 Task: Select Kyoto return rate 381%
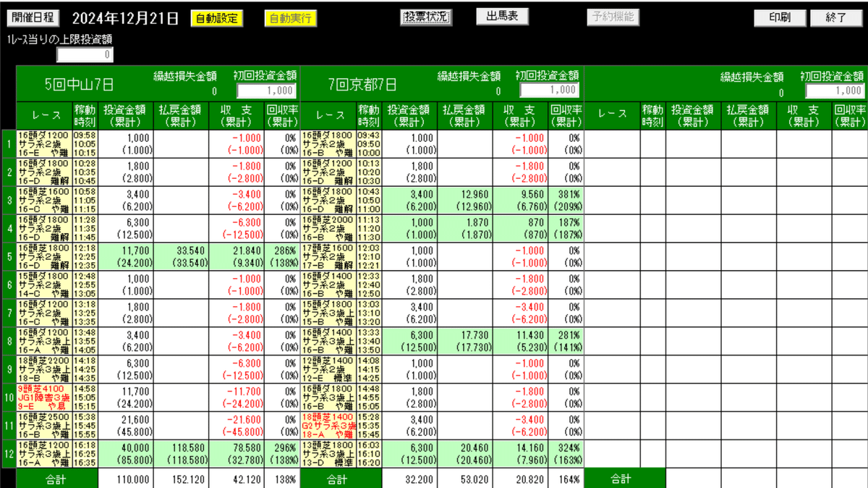point(566,200)
